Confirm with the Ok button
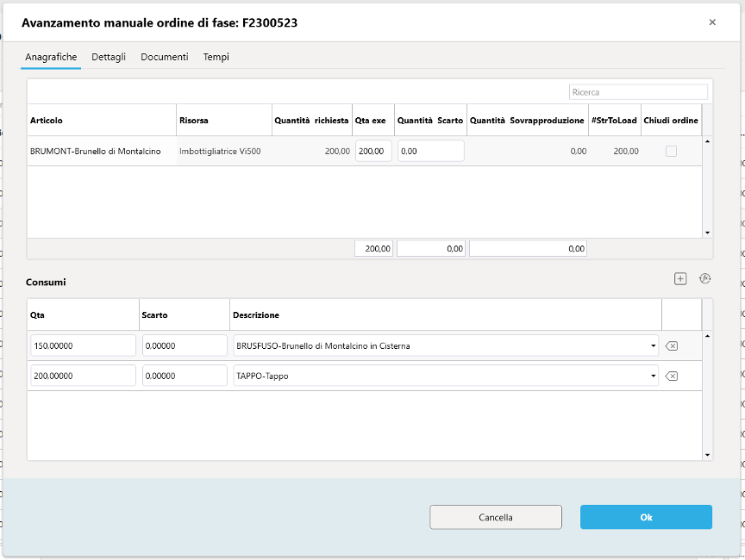This screenshot has height=560, width=745. (x=646, y=517)
